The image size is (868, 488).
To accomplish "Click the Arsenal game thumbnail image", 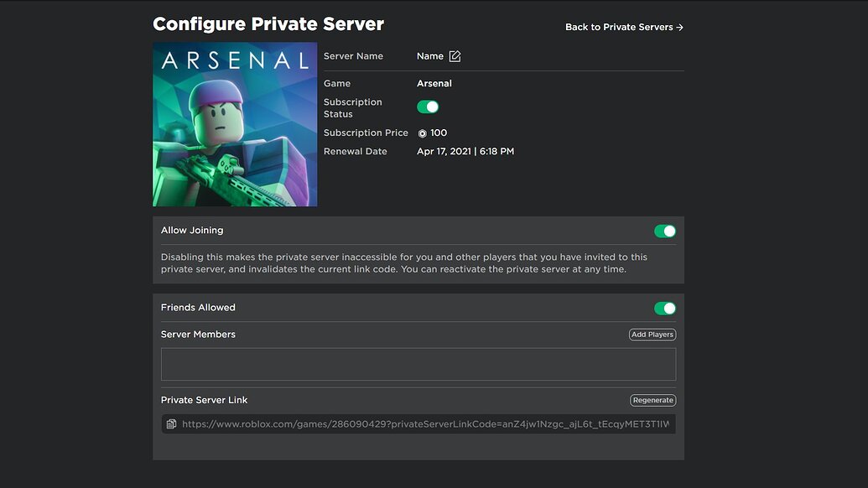I will (234, 122).
